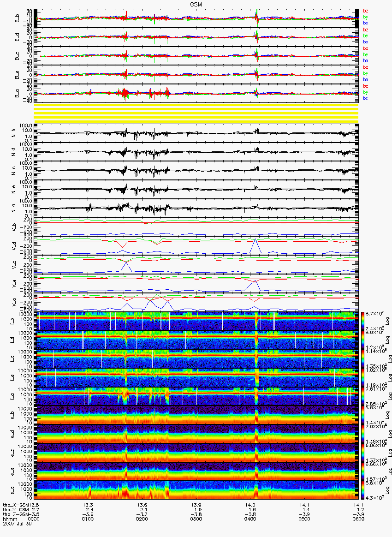The image size is (392, 537).
Task: Click the B_e panel axis label
Action: click(x=17, y=75)
